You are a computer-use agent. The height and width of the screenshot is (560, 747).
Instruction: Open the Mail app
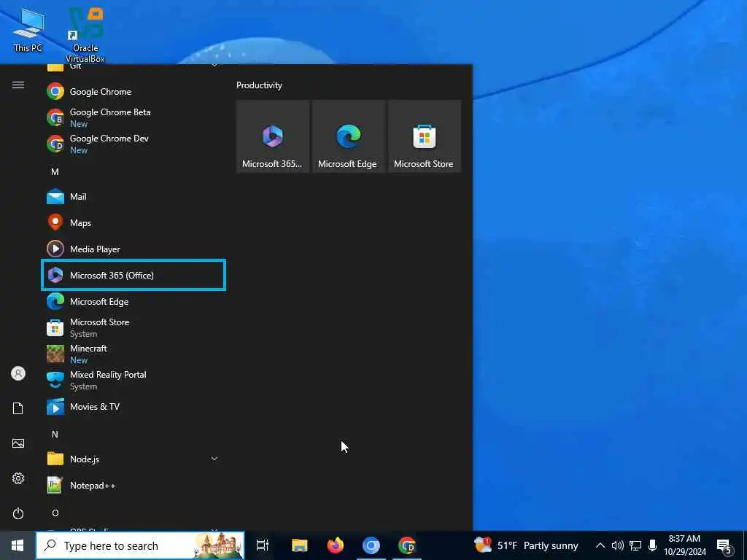[133, 197]
